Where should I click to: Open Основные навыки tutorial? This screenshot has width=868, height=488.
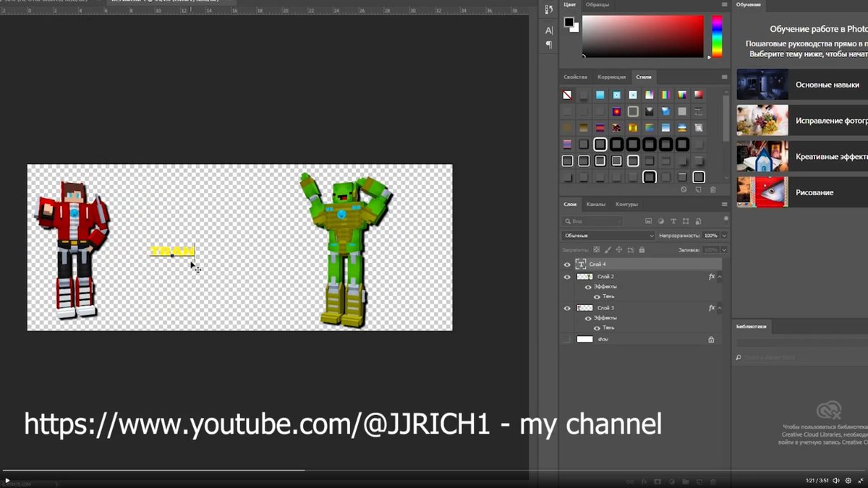802,85
